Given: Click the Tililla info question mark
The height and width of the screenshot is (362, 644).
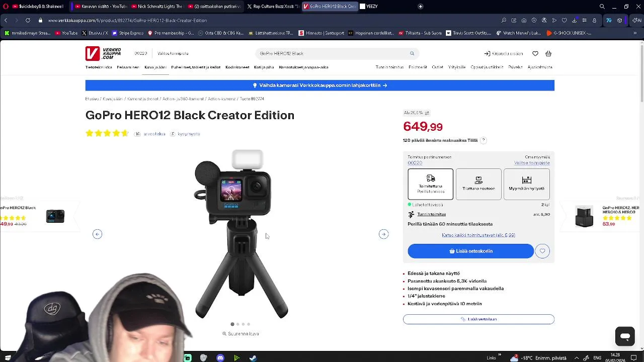Looking at the screenshot, I should pos(484,140).
